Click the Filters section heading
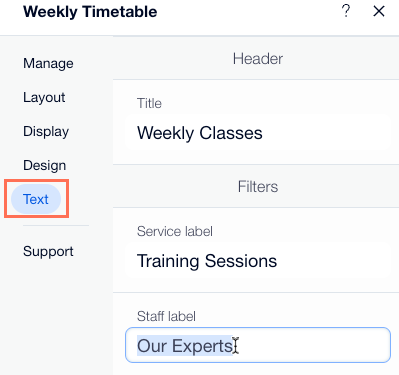This screenshot has width=399, height=375. [x=258, y=187]
